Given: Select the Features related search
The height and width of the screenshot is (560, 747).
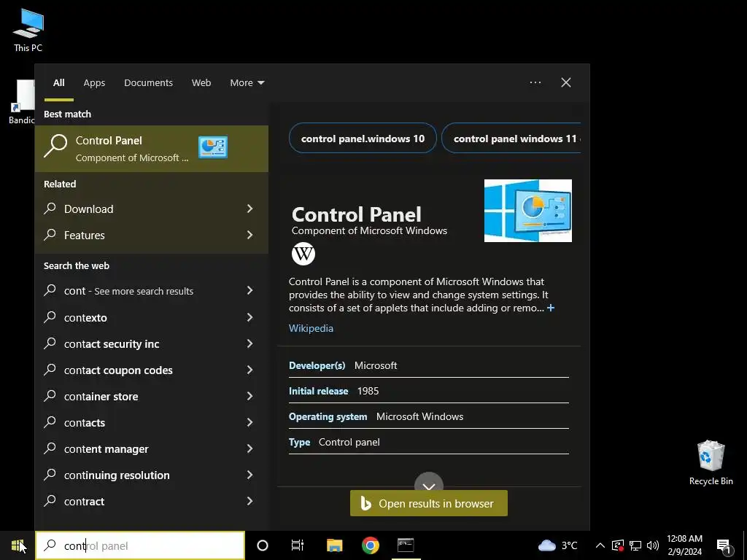Looking at the screenshot, I should [152, 235].
